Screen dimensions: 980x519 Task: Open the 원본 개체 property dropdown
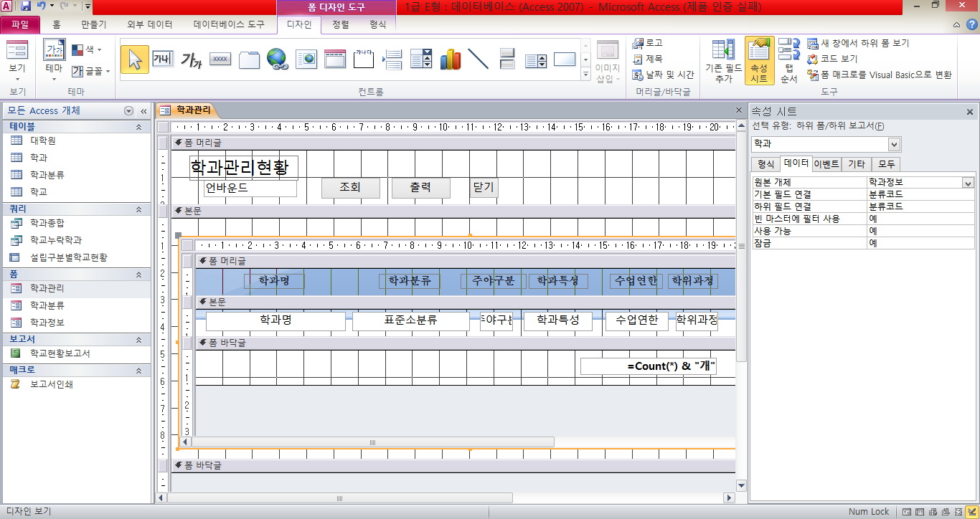click(x=968, y=183)
